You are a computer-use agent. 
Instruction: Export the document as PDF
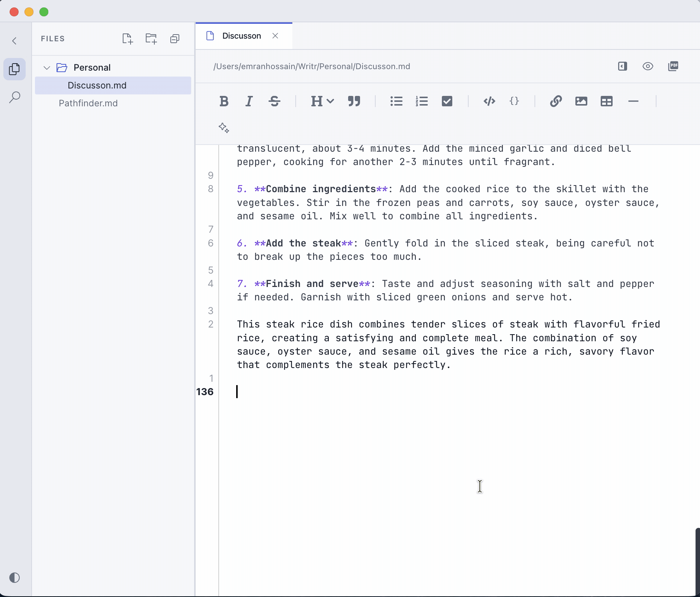coord(673,66)
